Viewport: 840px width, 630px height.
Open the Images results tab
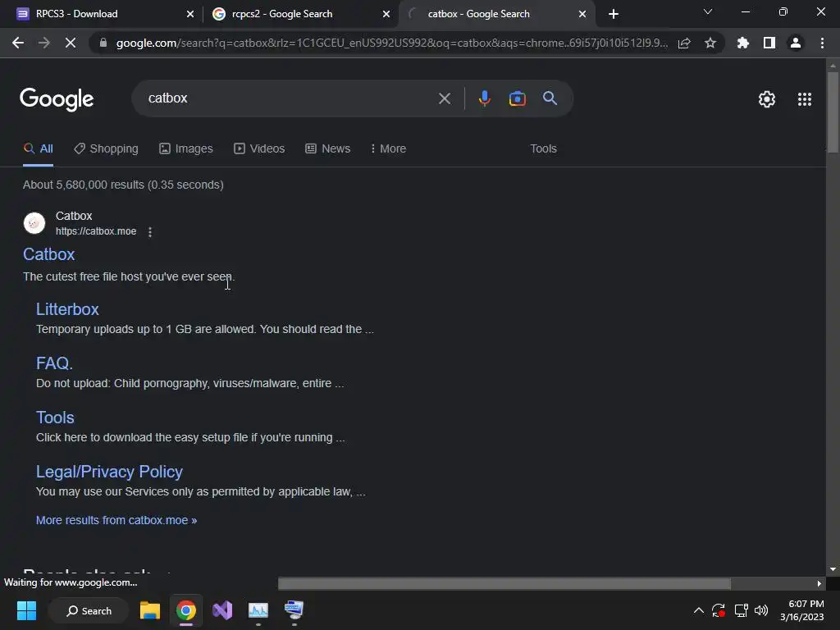(x=186, y=148)
